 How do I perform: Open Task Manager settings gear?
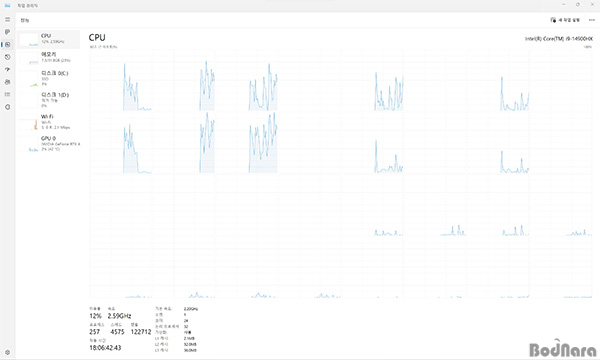click(x=7, y=352)
